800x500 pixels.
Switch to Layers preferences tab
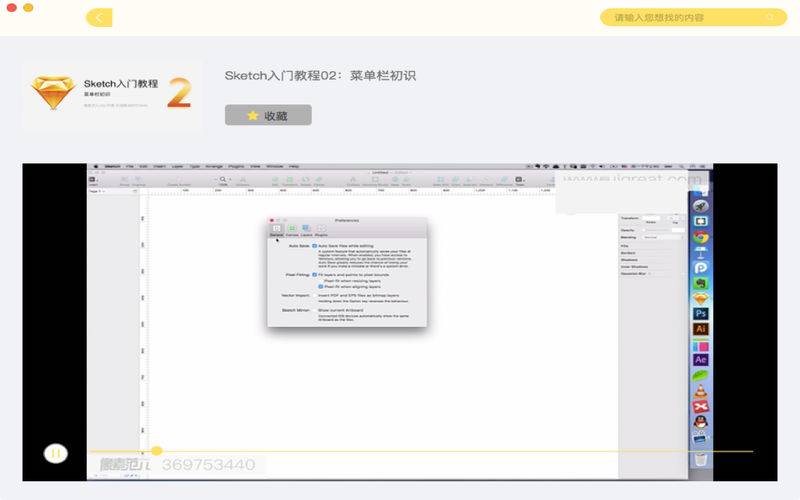(x=307, y=230)
